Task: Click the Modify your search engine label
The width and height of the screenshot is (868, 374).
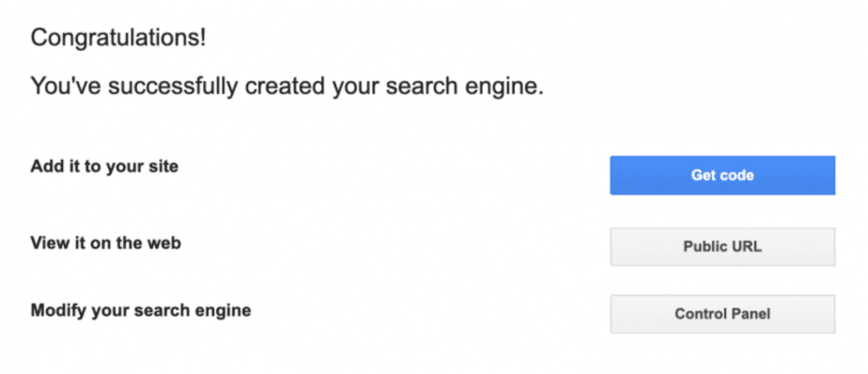Action: pos(141,310)
